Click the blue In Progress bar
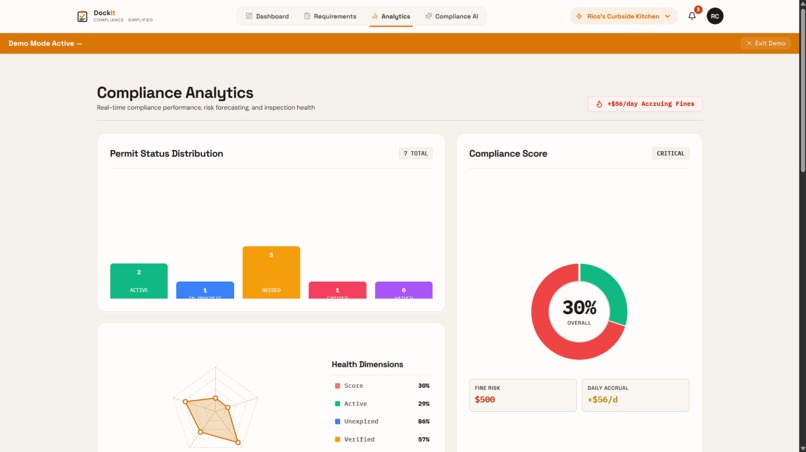 205,290
